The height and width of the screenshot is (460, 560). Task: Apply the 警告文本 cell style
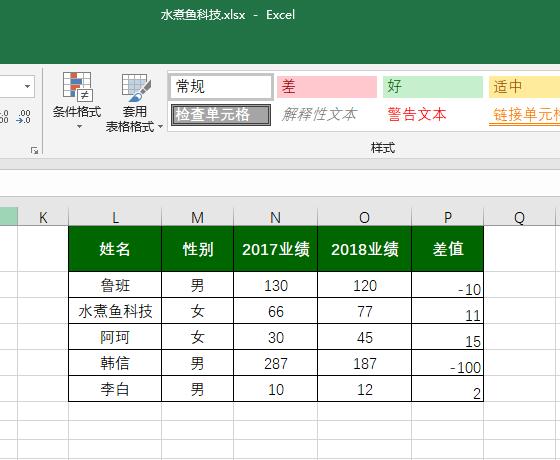pos(433,115)
